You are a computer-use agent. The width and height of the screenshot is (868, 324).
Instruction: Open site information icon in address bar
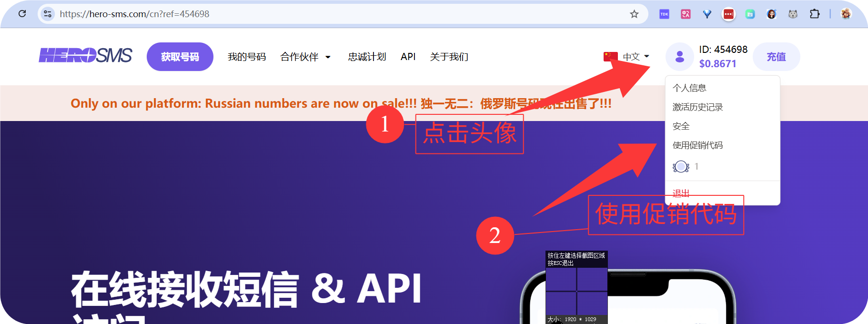48,14
